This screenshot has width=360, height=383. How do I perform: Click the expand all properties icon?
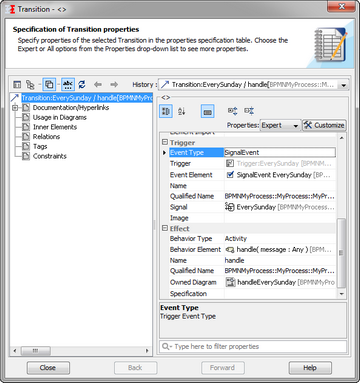232,111
